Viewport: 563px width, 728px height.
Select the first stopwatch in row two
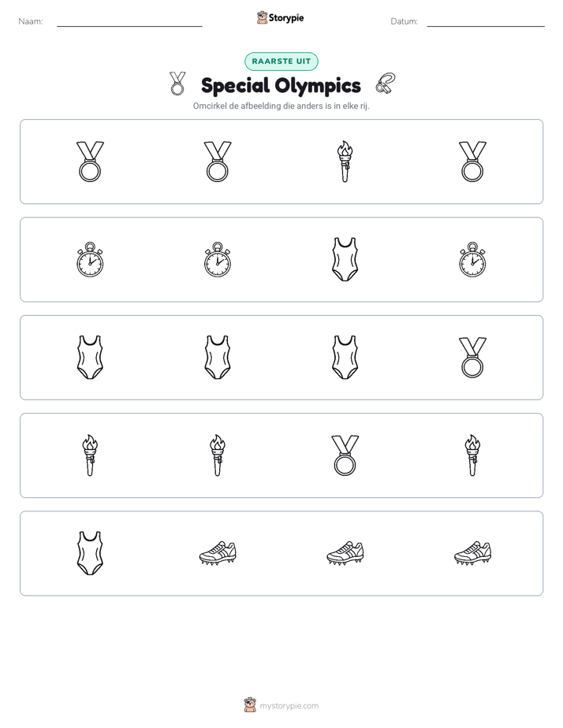point(90,259)
